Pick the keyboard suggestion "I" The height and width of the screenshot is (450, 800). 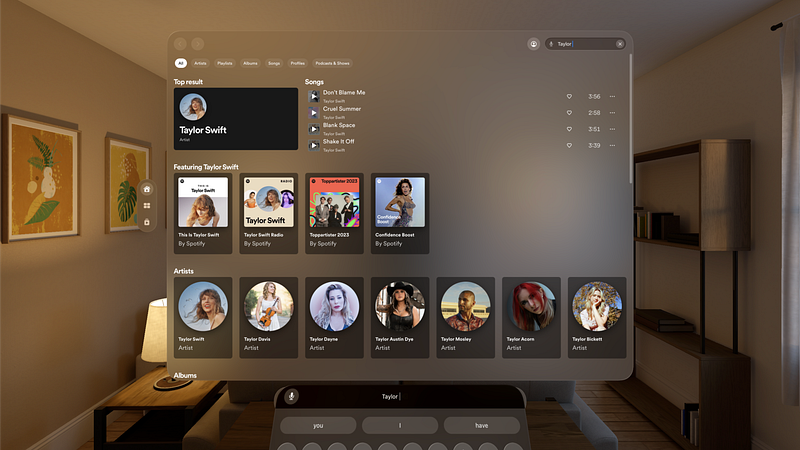coord(400,426)
